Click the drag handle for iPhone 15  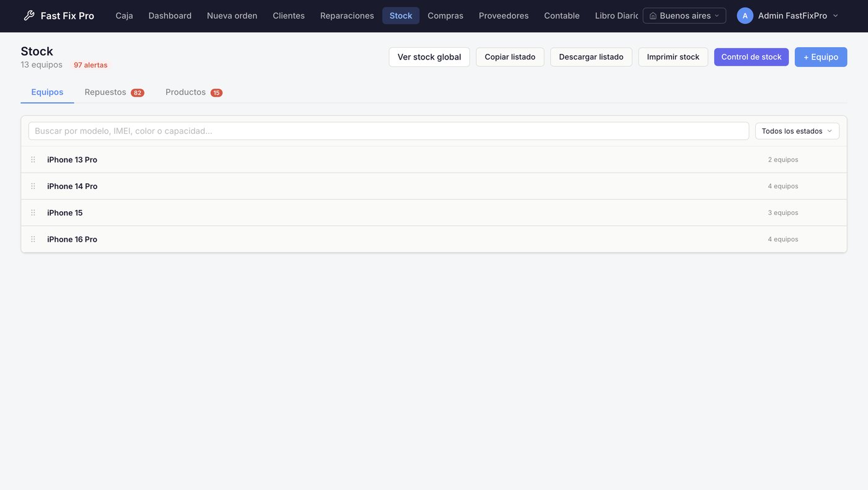(33, 213)
